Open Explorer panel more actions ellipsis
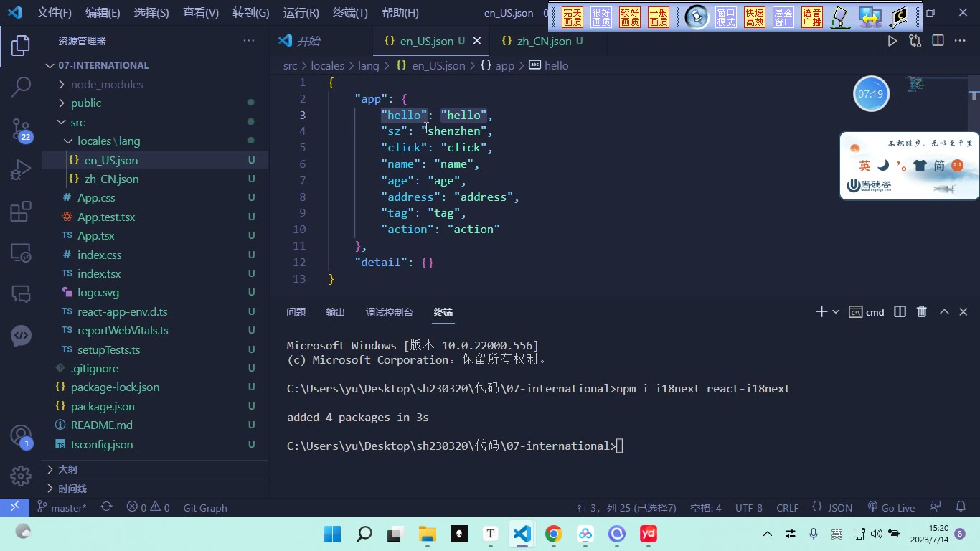980x551 pixels. coord(249,41)
